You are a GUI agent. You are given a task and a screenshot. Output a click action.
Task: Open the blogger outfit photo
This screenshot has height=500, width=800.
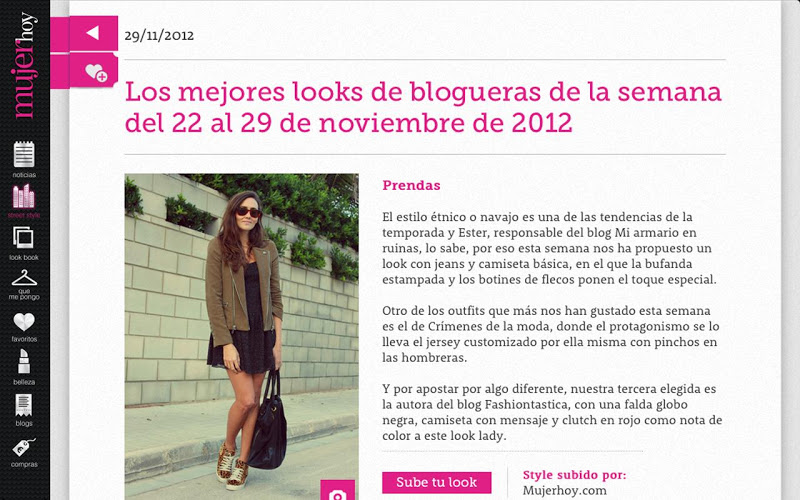[241, 337]
